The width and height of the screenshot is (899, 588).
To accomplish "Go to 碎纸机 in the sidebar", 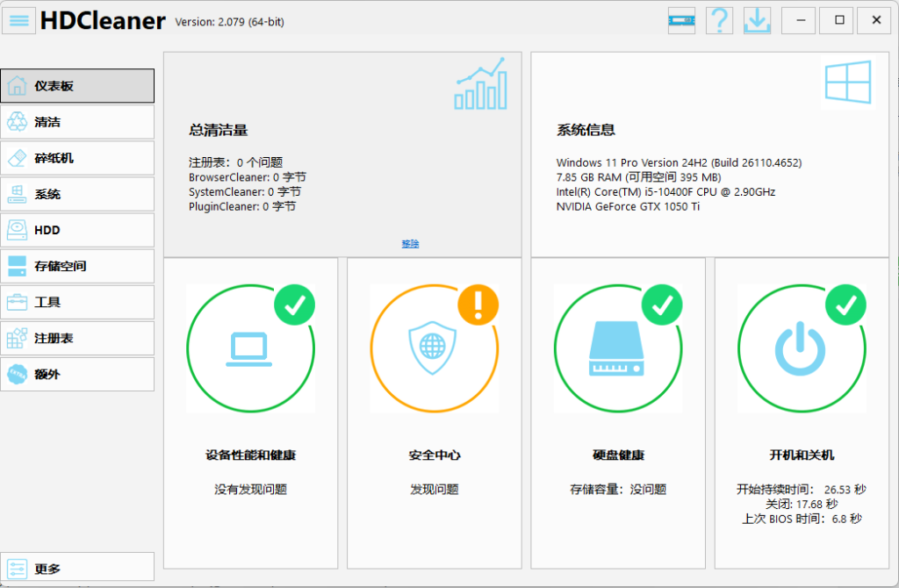I will 77,158.
